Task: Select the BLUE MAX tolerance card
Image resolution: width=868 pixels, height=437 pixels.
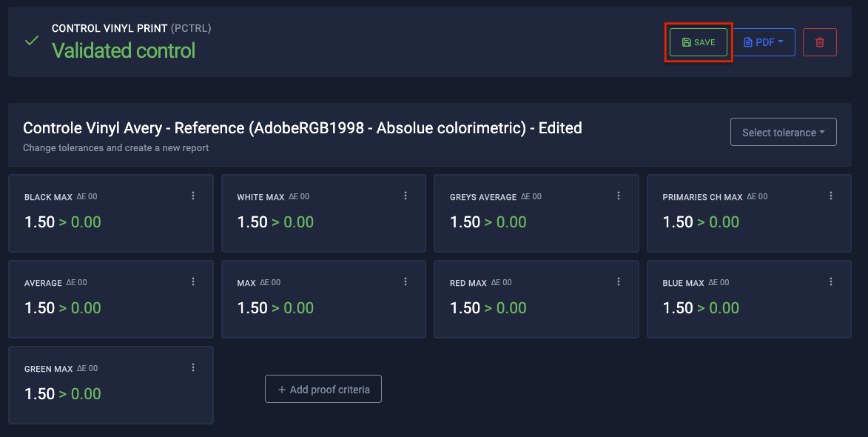Action: [x=749, y=299]
